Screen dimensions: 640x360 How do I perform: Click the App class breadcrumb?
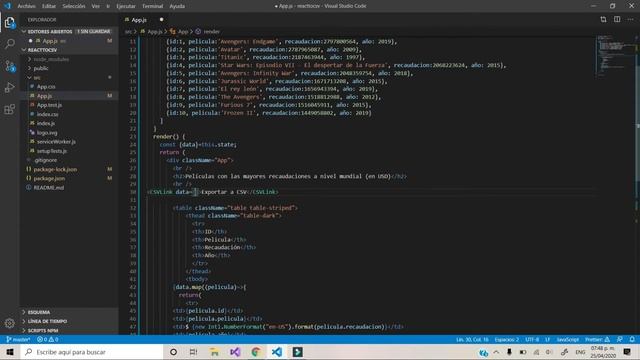(180, 31)
